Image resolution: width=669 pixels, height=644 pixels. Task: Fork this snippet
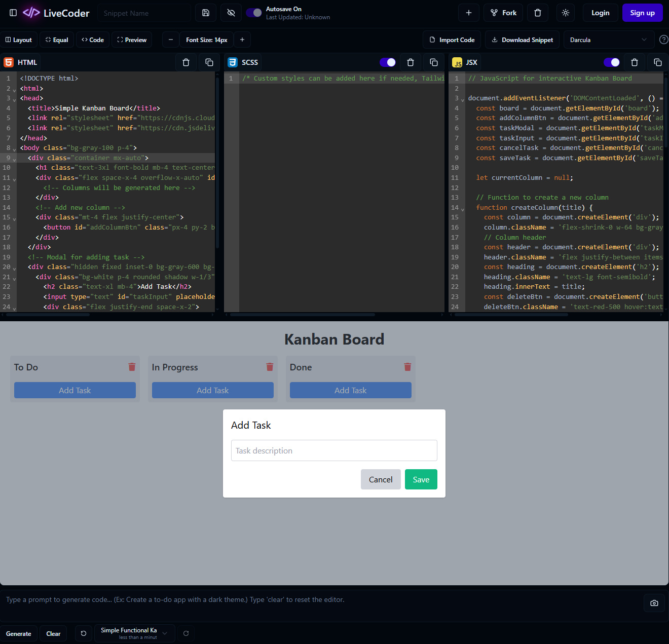504,13
